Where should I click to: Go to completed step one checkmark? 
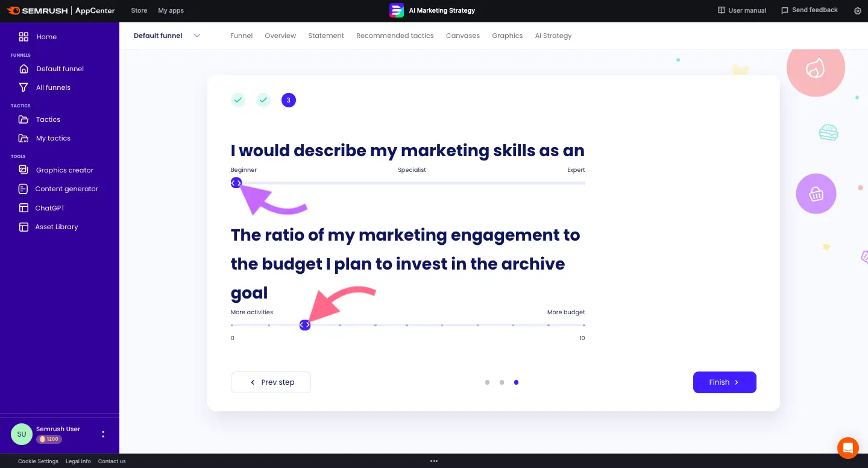(238, 100)
